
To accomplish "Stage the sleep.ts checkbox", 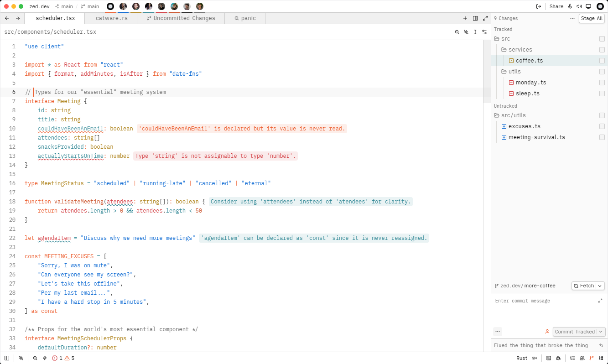I will (602, 94).
